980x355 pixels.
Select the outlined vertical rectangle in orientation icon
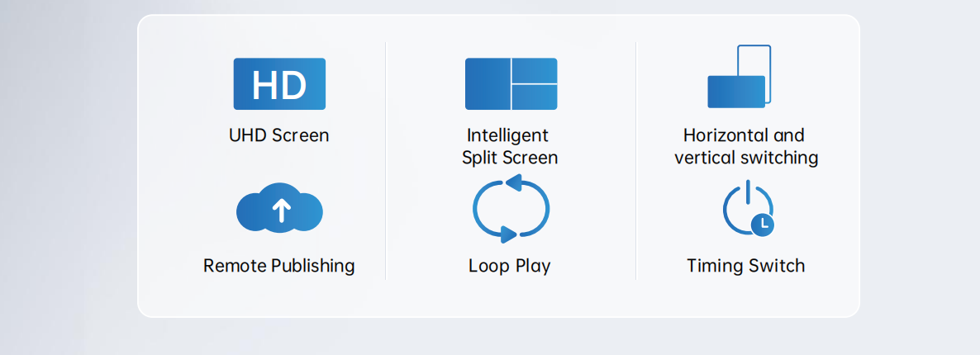click(754, 59)
